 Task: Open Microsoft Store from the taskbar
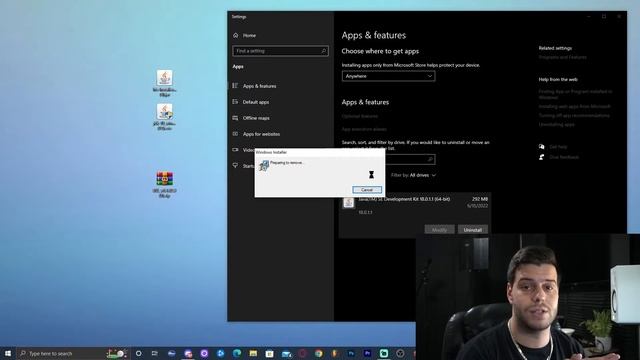[x=269, y=353]
